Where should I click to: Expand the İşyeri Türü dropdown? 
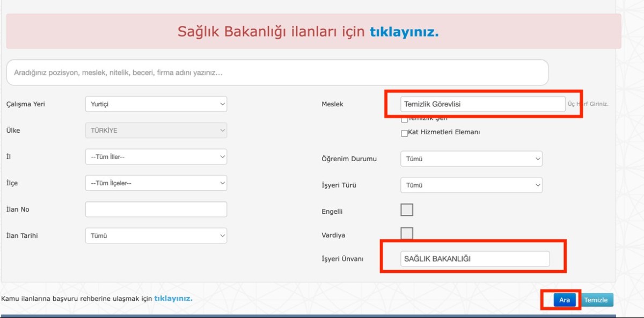(471, 185)
